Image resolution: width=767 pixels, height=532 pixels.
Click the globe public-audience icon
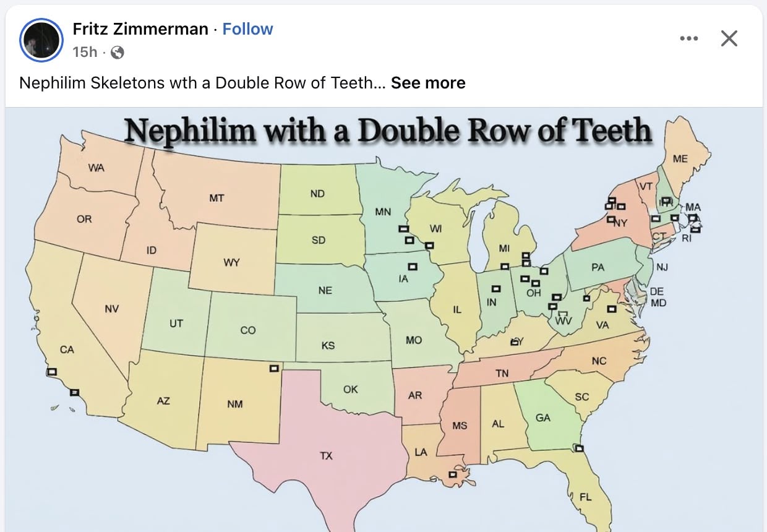[117, 53]
